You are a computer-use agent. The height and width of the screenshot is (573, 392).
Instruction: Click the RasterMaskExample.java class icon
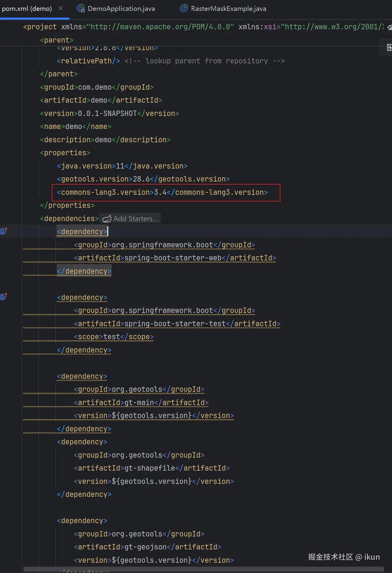pos(184,8)
